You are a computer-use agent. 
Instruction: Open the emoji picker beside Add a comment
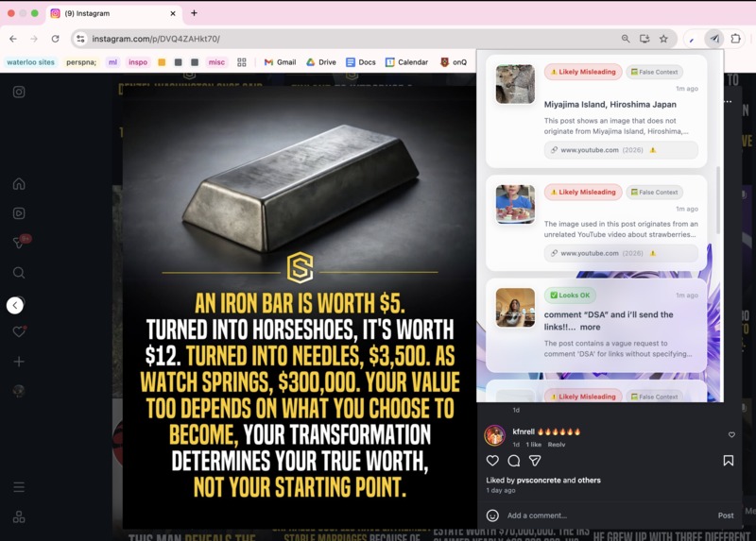point(492,516)
